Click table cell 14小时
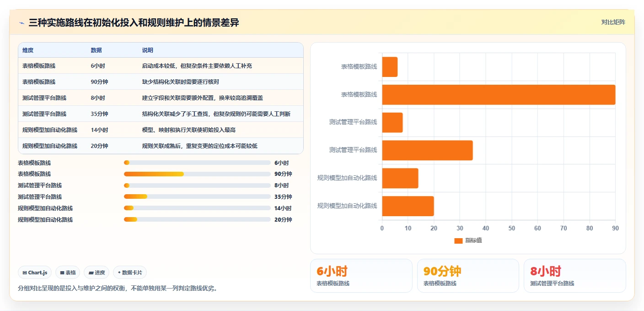 100,130
